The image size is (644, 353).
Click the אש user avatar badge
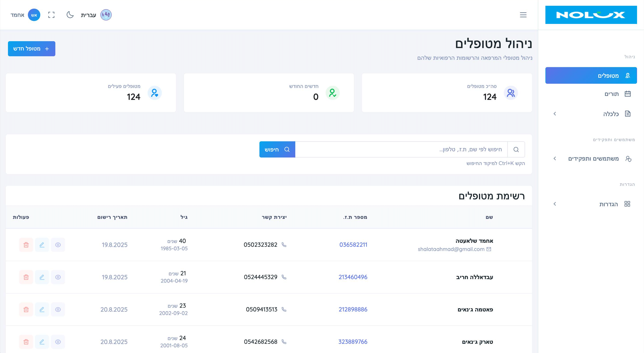point(34,15)
